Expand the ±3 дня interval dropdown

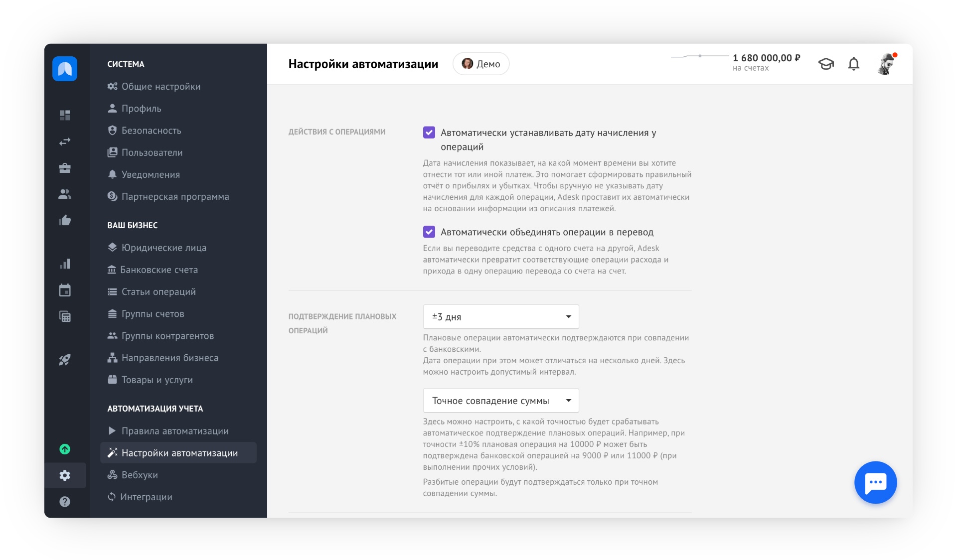pos(500,316)
